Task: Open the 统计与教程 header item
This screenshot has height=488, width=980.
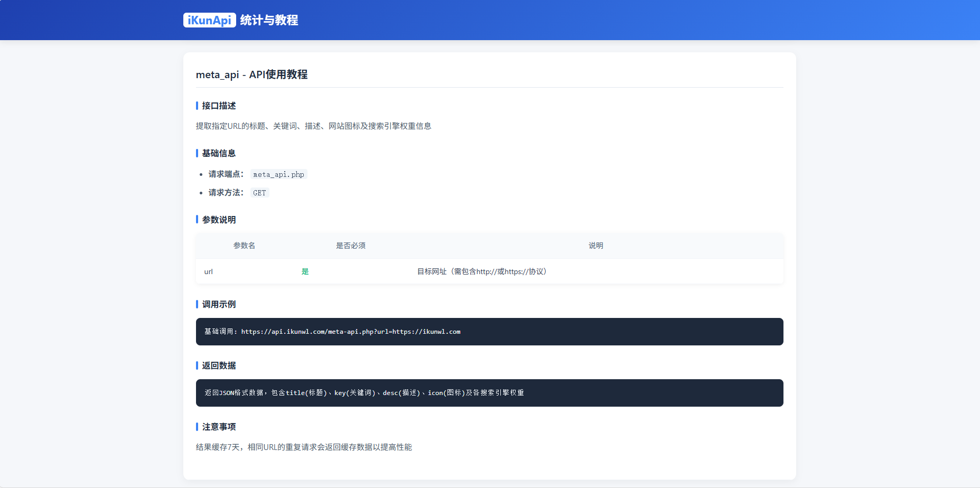Action: [269, 20]
